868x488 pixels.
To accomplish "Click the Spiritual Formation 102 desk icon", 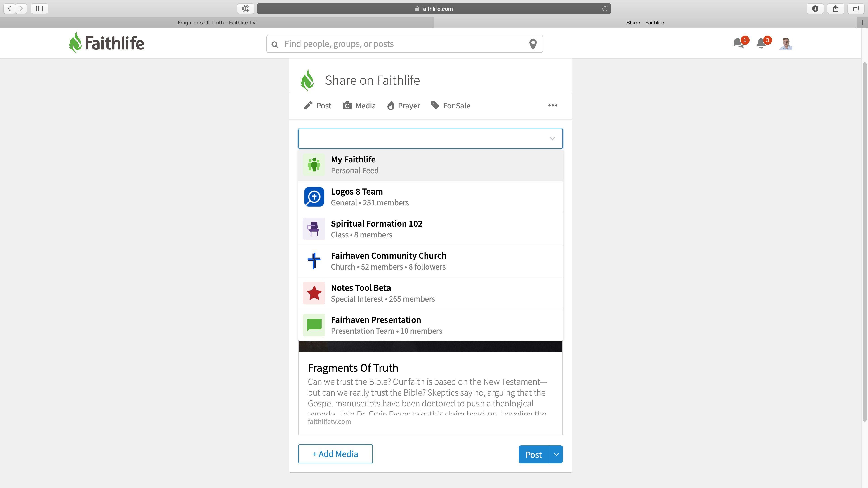I will (314, 229).
